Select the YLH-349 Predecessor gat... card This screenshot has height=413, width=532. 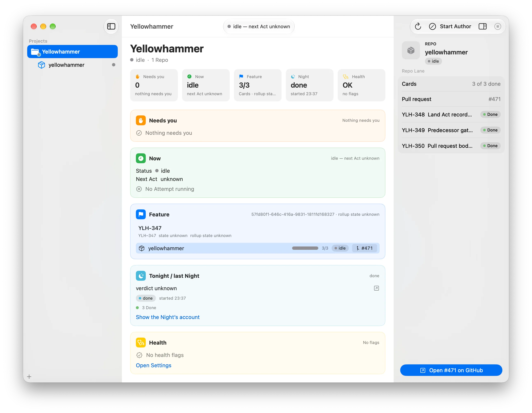pyautogui.click(x=451, y=130)
